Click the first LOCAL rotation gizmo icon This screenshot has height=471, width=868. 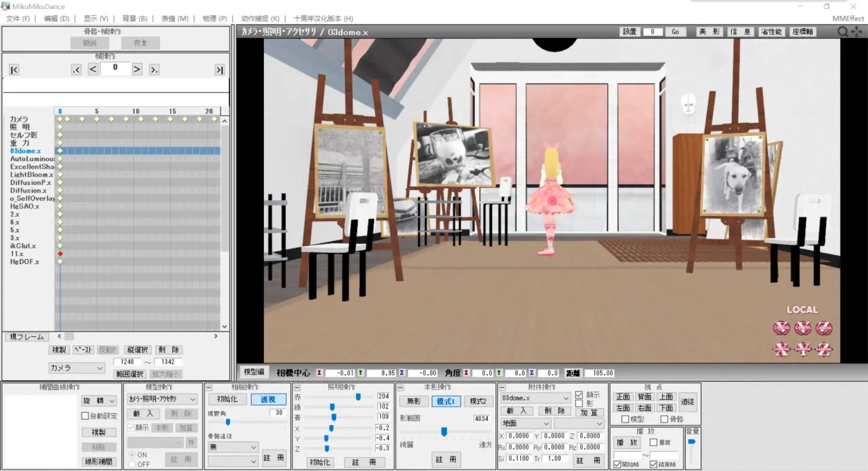(781, 328)
